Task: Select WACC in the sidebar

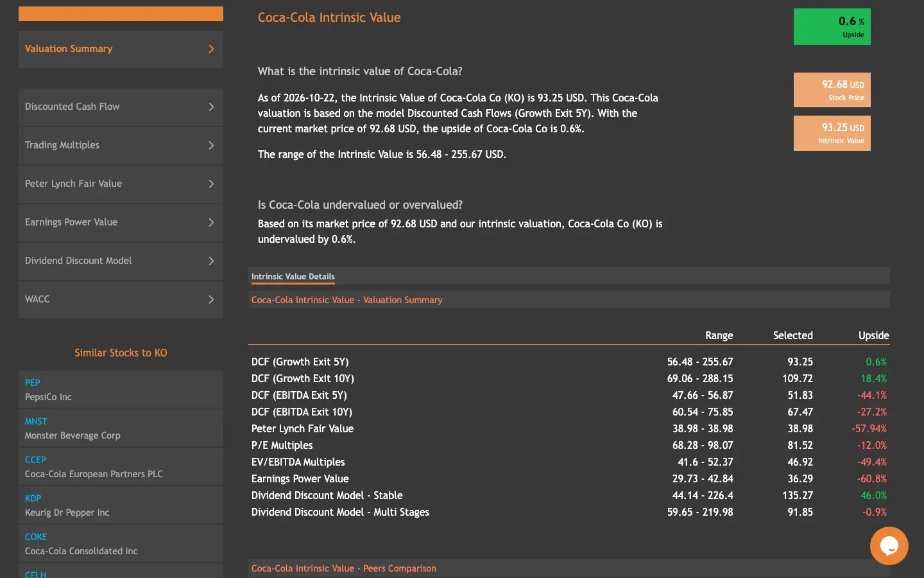Action: 121,300
